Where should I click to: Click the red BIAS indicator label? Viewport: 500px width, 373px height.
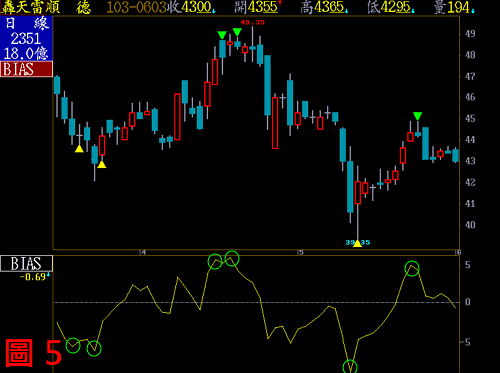click(x=26, y=69)
